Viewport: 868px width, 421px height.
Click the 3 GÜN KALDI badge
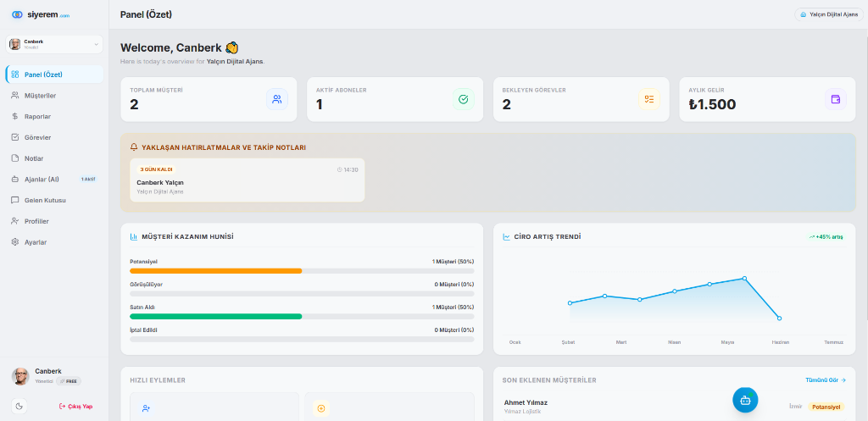click(157, 169)
